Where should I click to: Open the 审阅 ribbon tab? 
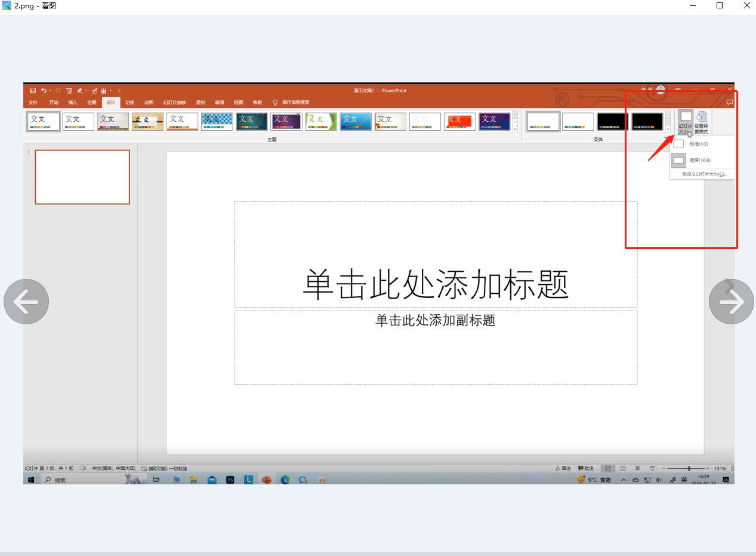[219, 103]
